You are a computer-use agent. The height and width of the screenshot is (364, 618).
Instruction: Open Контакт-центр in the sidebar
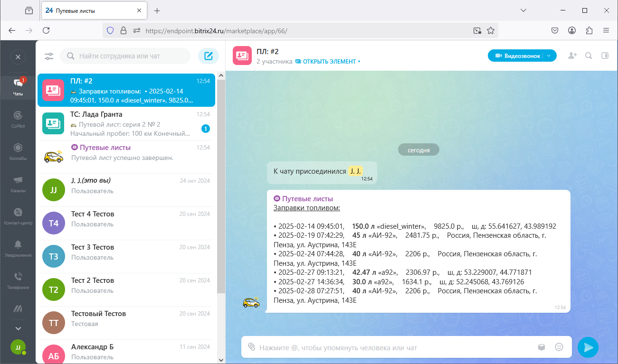tap(18, 215)
